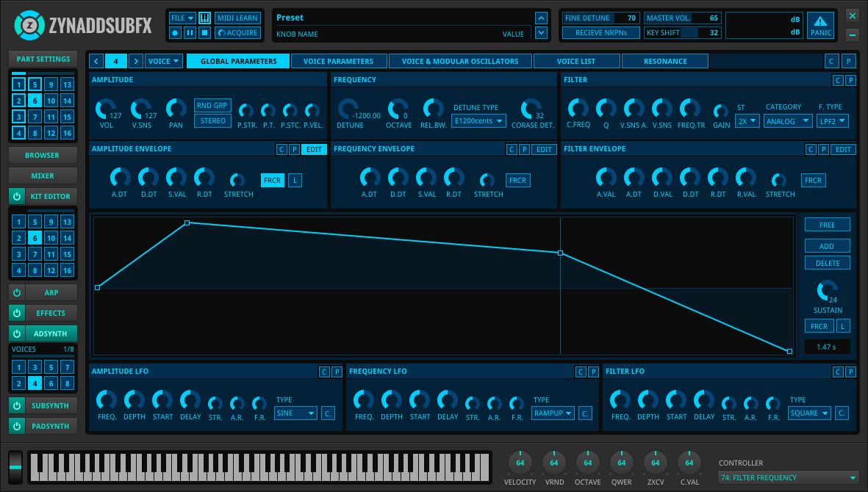Viewport: 868px width, 492px height.
Task: Adjust the frequency DETUNE knob
Action: point(348,109)
